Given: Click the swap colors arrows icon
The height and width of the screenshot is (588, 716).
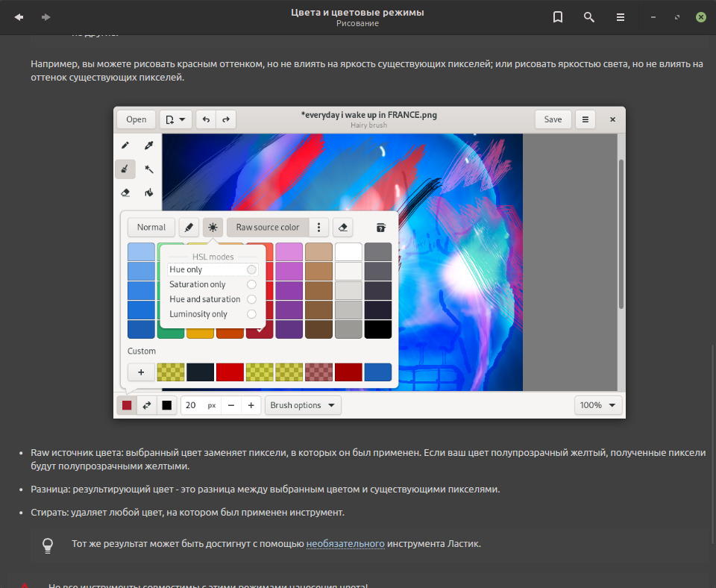Looking at the screenshot, I should click(147, 405).
